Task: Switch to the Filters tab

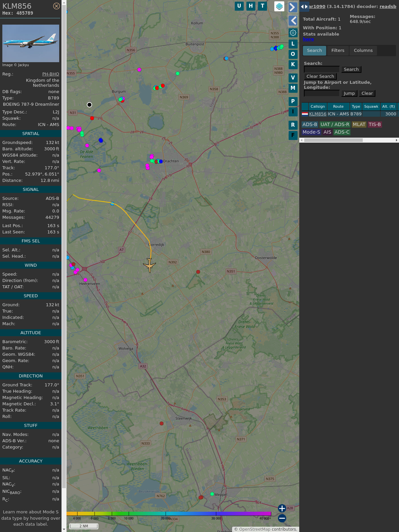Action: pyautogui.click(x=337, y=51)
